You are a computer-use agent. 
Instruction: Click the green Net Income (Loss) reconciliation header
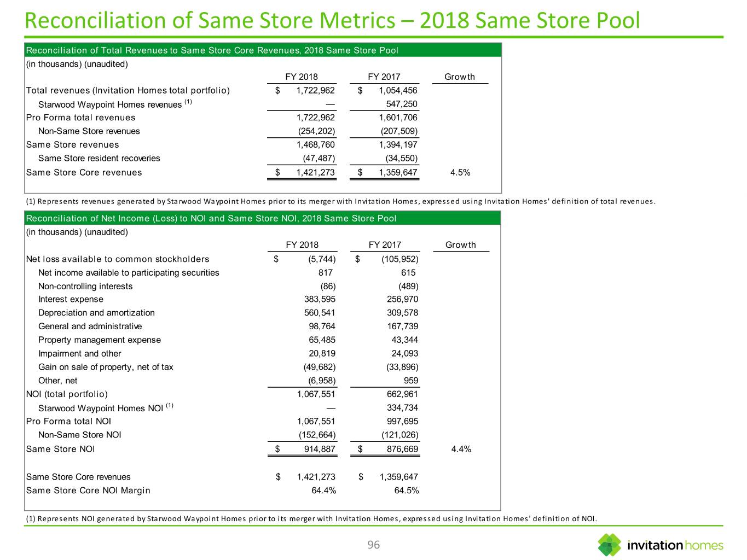(211, 218)
